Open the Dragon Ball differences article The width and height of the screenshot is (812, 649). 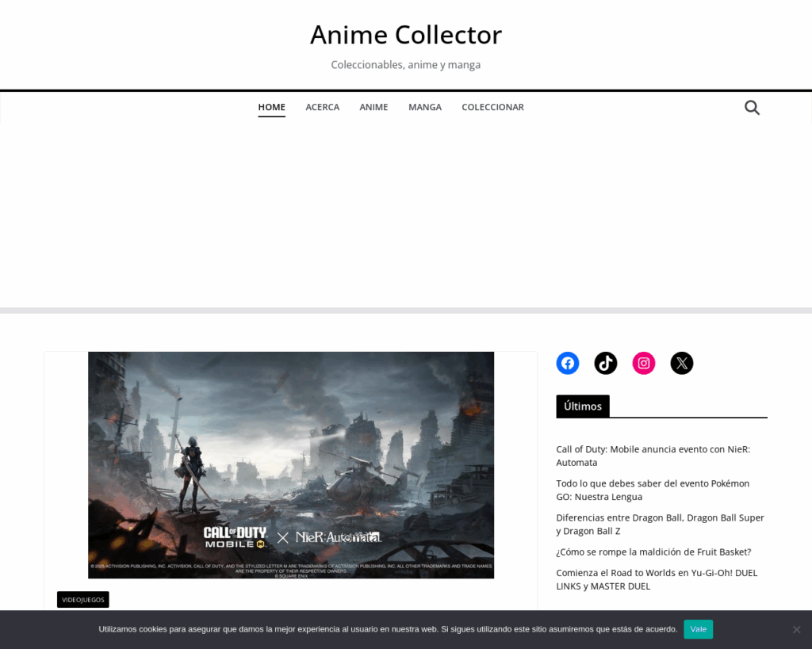point(660,524)
